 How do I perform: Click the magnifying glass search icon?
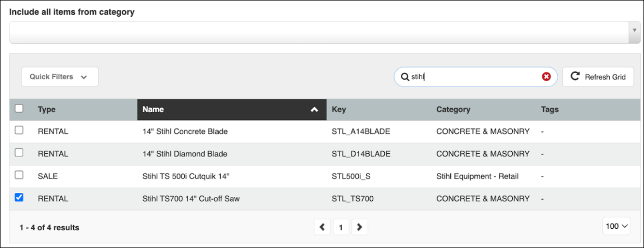coord(405,77)
